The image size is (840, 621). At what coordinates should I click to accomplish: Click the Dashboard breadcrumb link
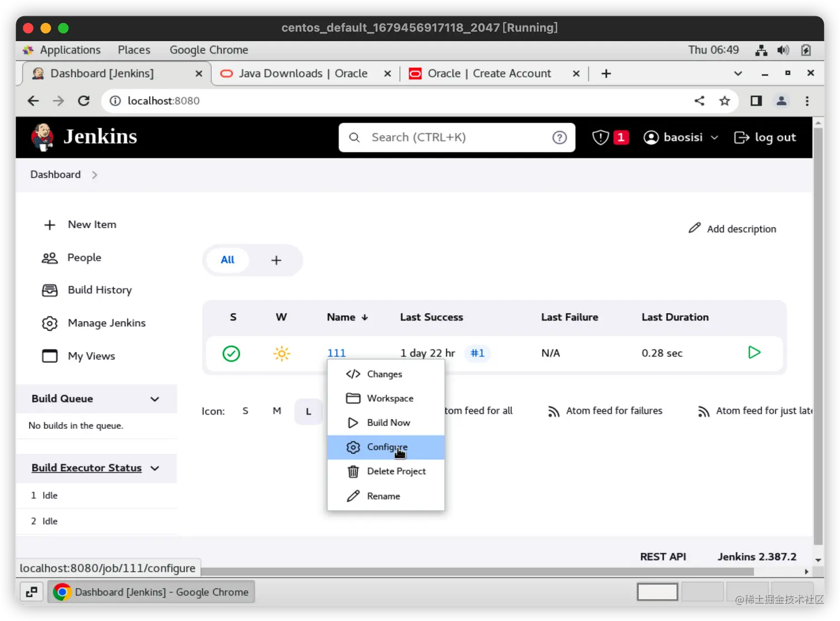point(56,175)
